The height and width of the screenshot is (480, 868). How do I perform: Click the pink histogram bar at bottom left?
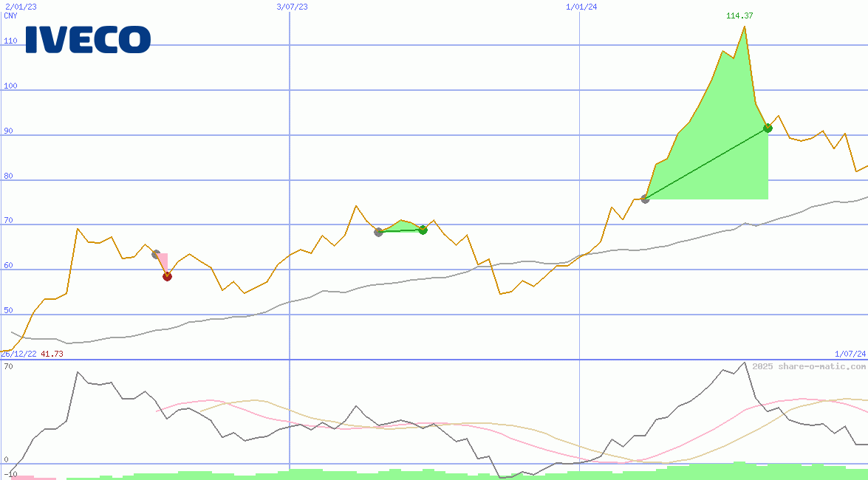click(x=30, y=477)
